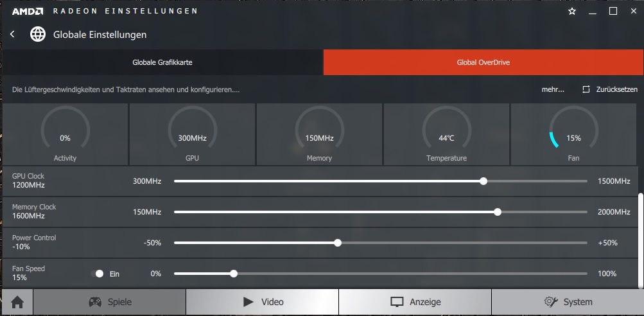This screenshot has height=316, width=644.
Task: Click the Memory Clock 1600MHz value
Action: 28,216
